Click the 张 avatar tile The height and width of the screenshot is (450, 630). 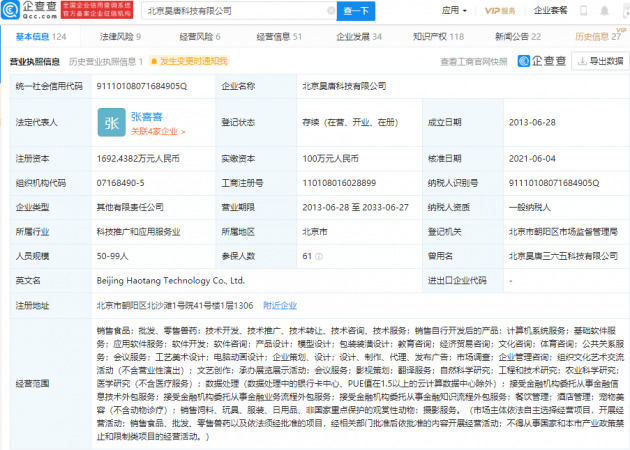click(112, 123)
